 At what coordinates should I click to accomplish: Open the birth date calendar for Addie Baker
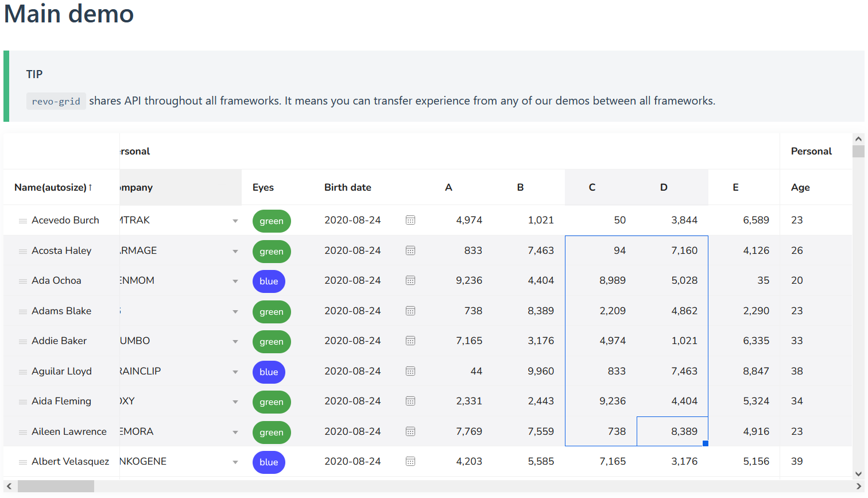(x=410, y=341)
